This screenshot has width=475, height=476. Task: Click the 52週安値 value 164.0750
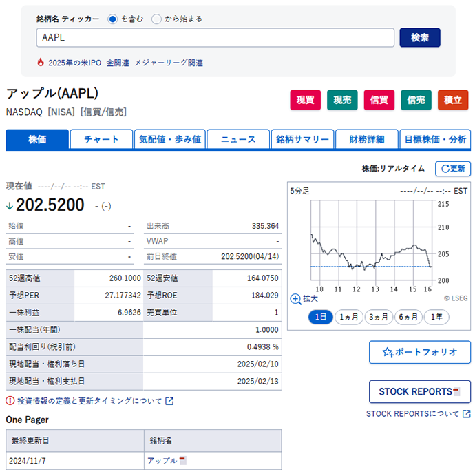tap(263, 278)
